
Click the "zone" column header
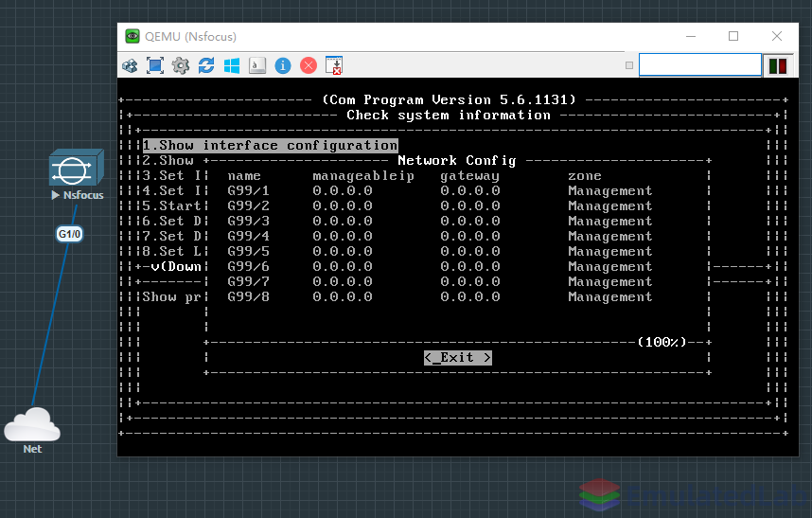click(585, 176)
